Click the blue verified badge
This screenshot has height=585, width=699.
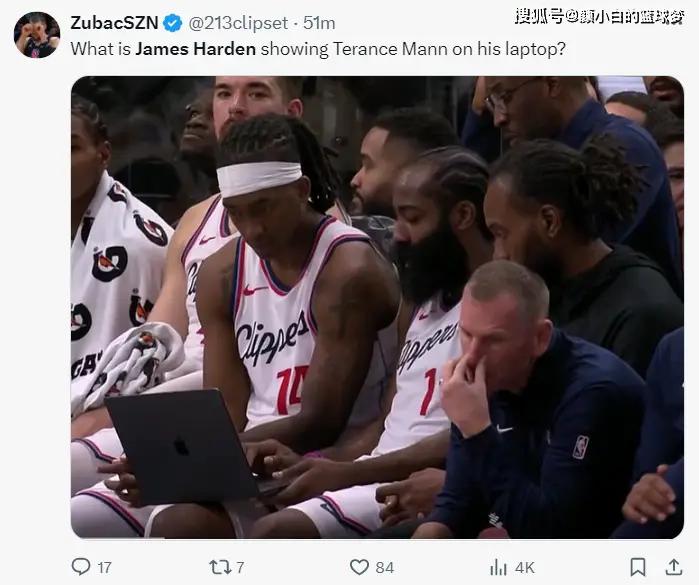(x=173, y=23)
